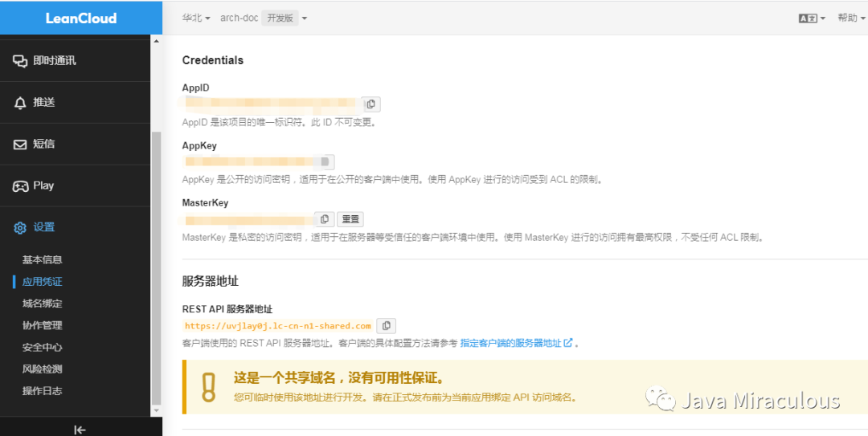Reset MasterKey with 重置 button

[x=350, y=219]
